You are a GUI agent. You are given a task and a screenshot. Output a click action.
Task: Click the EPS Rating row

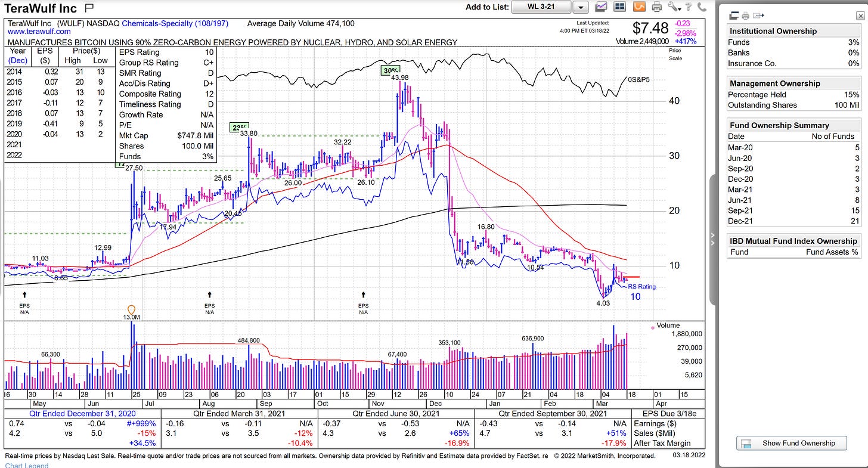166,52
